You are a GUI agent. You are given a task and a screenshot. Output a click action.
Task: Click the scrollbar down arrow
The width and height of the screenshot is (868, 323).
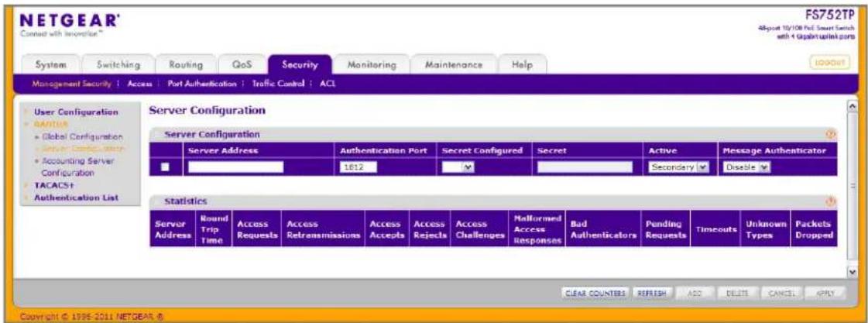click(853, 272)
